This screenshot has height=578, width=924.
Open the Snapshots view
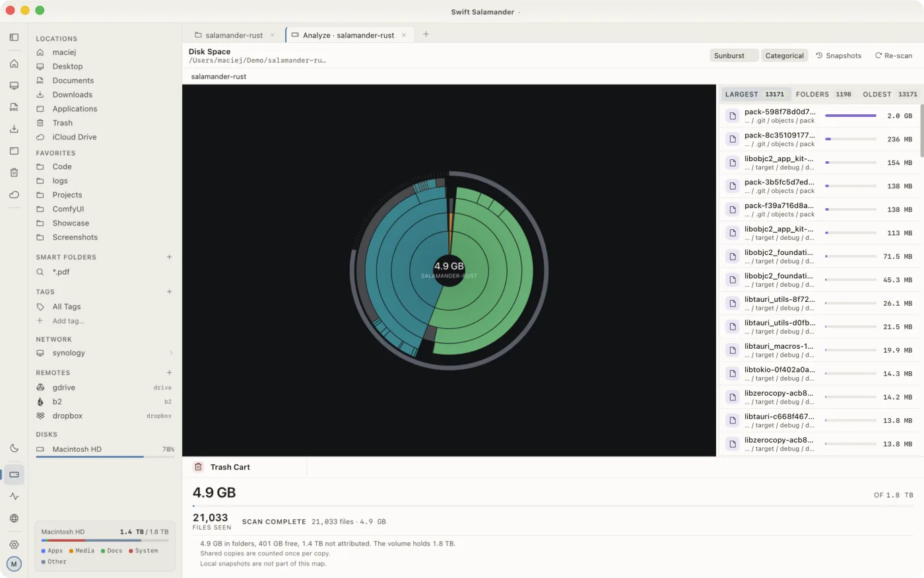(x=838, y=55)
